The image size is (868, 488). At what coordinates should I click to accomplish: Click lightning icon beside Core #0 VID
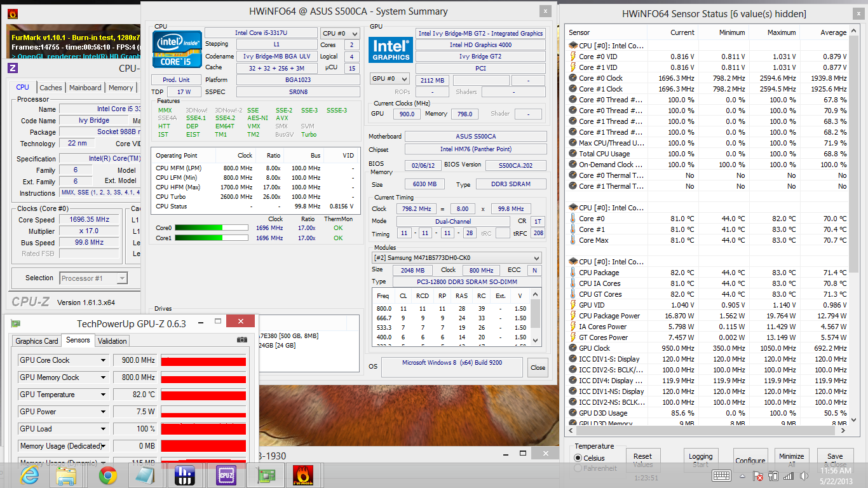click(573, 57)
